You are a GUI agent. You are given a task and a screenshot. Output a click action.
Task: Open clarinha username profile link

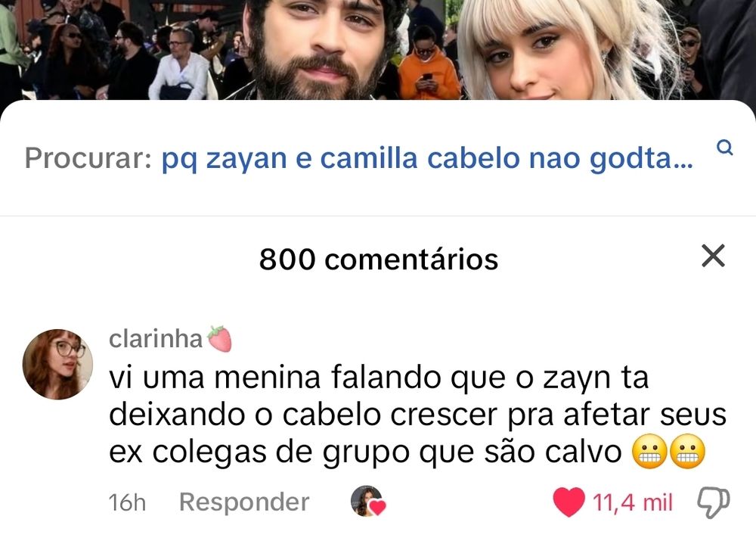pyautogui.click(x=155, y=338)
